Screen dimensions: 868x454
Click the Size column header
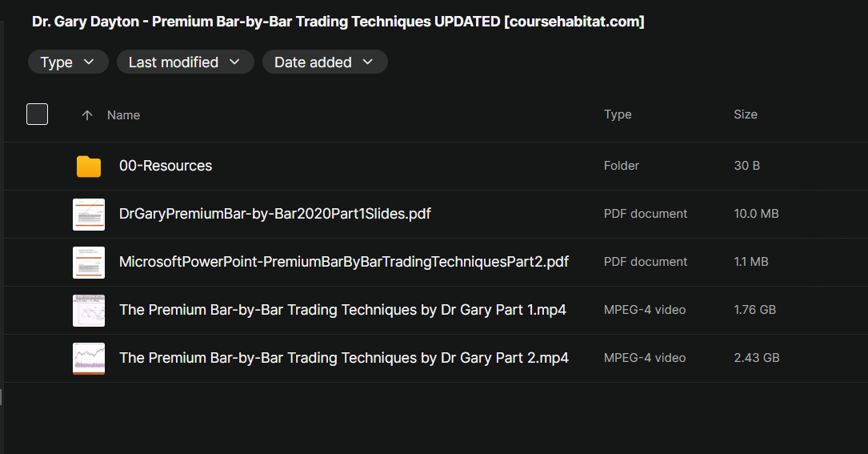pos(745,115)
